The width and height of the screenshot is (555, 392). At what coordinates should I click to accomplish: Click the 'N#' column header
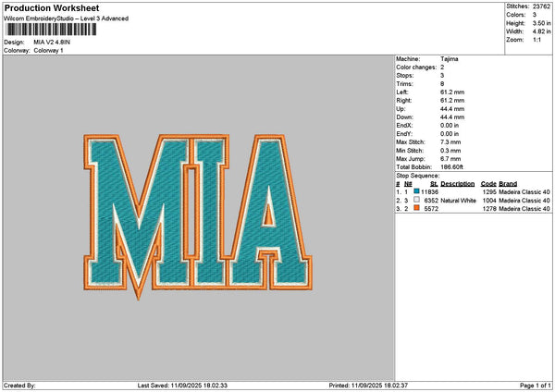[x=408, y=184]
